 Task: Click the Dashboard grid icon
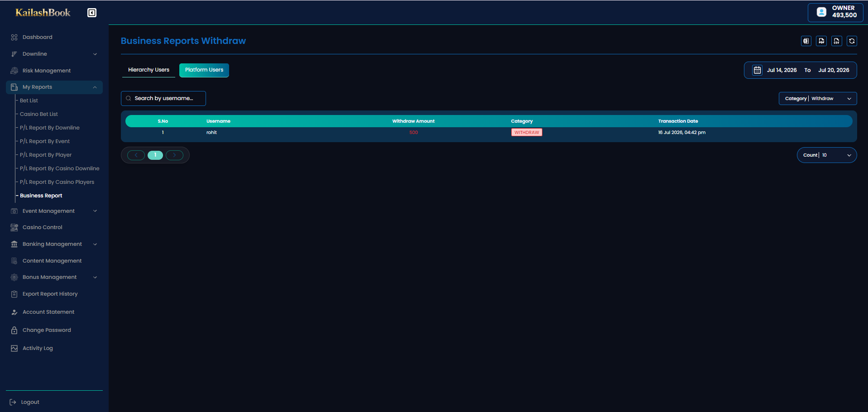tap(14, 37)
